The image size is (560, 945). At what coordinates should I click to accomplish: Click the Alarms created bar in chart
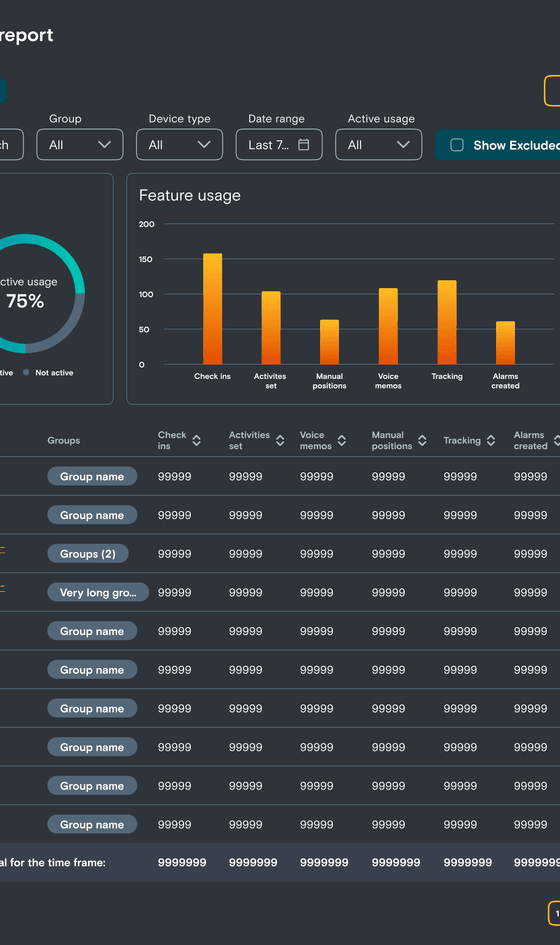click(505, 343)
